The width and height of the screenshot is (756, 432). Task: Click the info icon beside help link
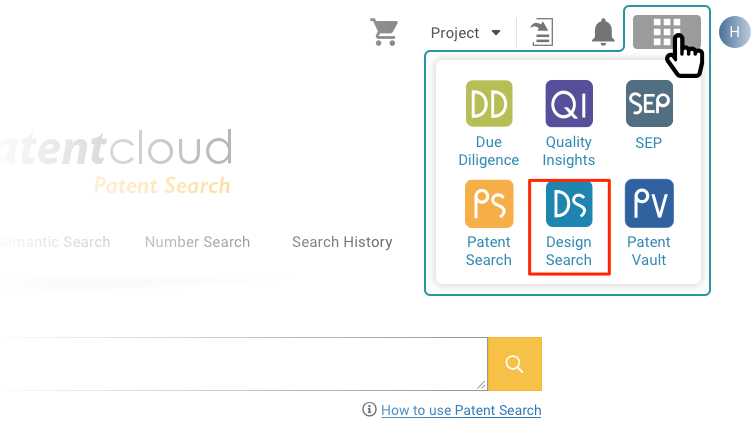(369, 409)
